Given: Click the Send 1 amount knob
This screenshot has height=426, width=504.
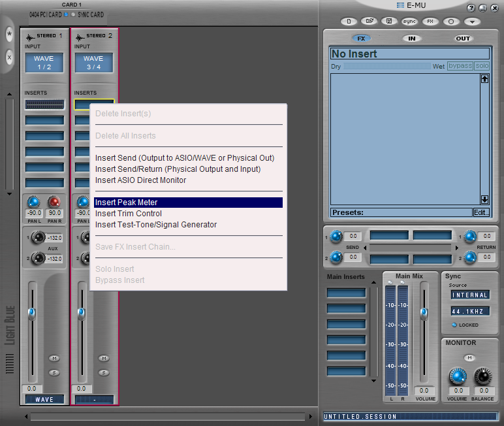Looking at the screenshot, I should tap(336, 237).
